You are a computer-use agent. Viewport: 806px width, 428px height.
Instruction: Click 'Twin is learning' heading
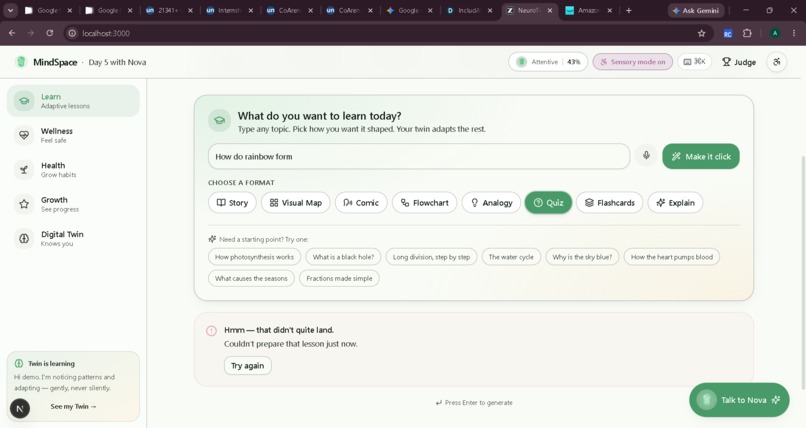(x=51, y=363)
